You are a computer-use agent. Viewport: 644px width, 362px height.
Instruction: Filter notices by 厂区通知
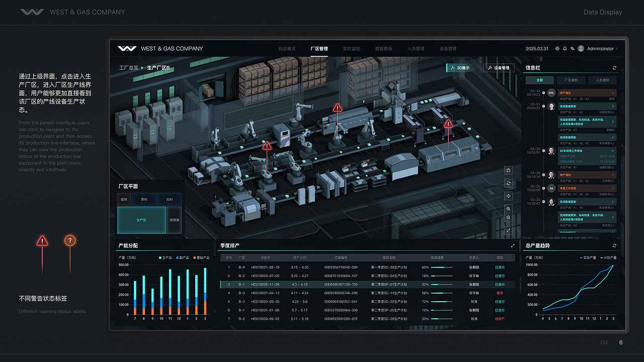coord(571,80)
